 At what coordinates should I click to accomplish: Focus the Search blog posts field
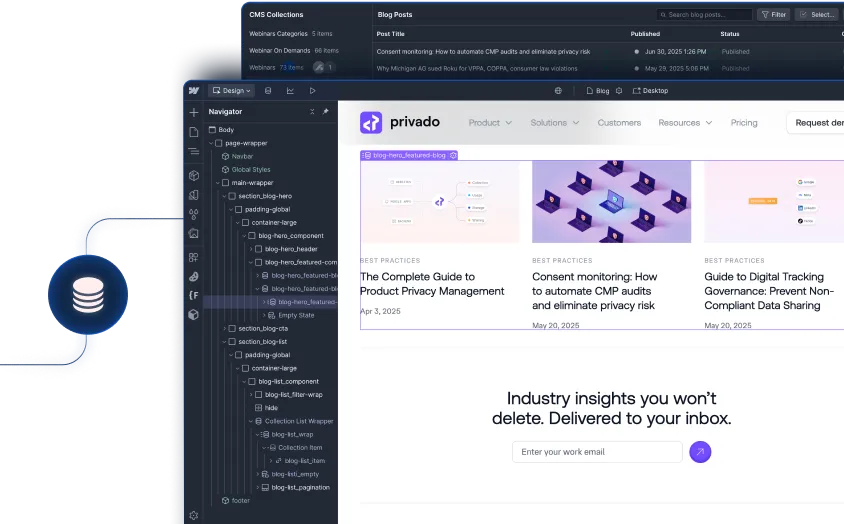[704, 15]
